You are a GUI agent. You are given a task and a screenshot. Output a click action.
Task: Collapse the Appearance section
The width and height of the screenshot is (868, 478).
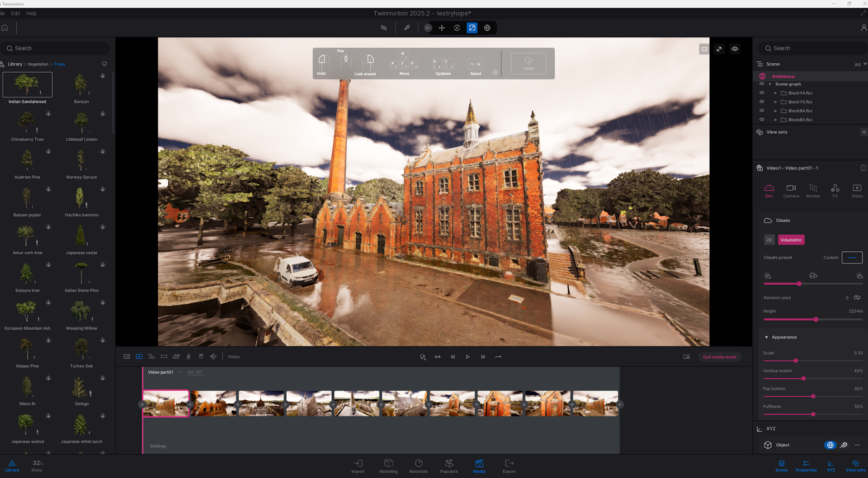tap(766, 337)
